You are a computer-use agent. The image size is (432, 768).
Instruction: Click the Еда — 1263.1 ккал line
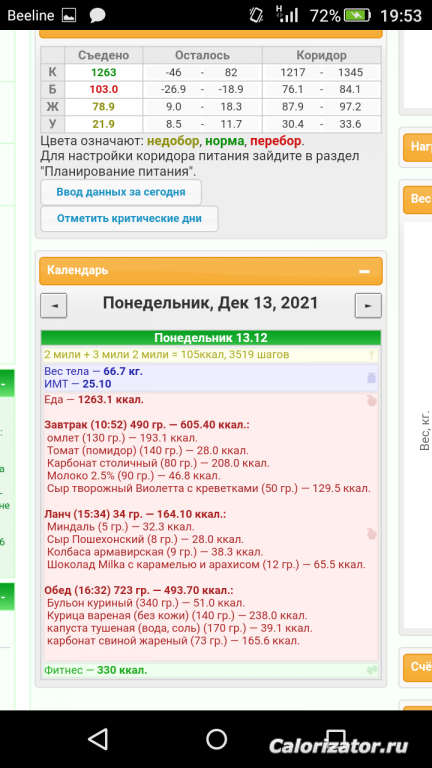pos(94,400)
